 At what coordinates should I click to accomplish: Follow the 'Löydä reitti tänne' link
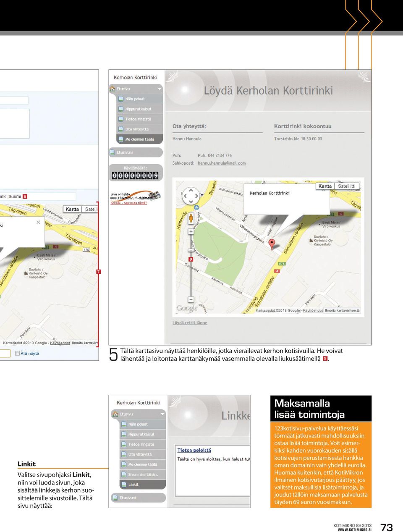pyautogui.click(x=190, y=323)
